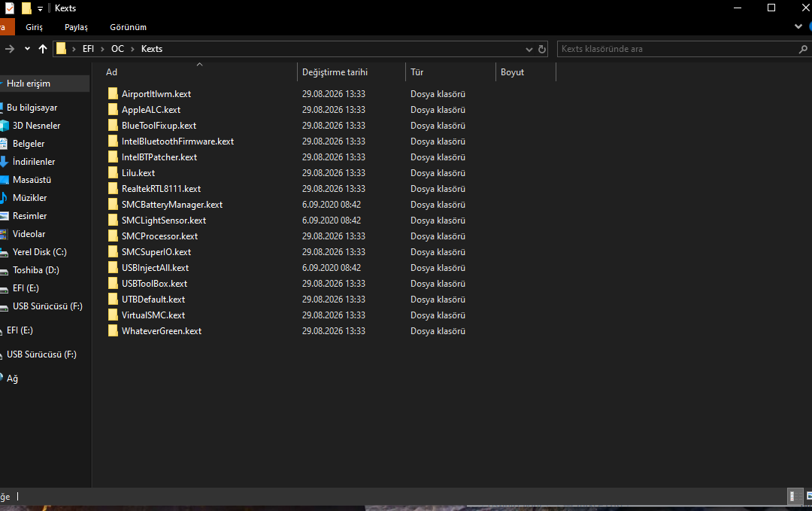The width and height of the screenshot is (812, 511).
Task: Open Belgeler in the sidebar
Action: tap(29, 144)
